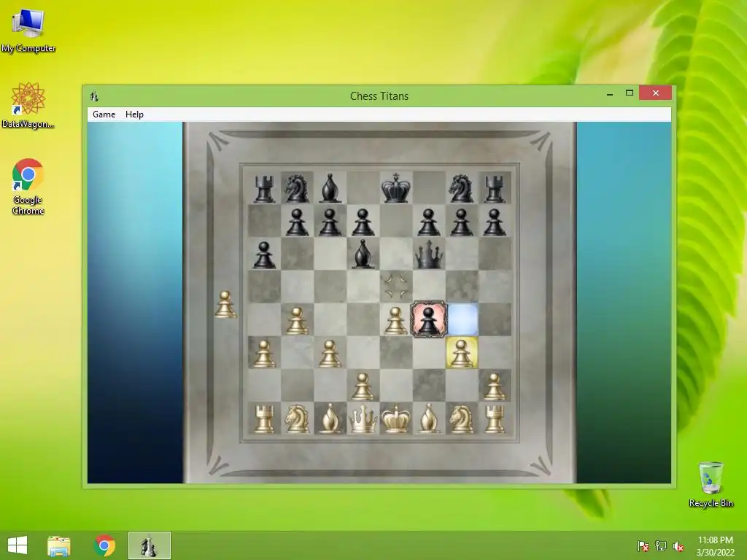747x560 pixels.
Task: Select the black pawn on g7
Action: coord(462,222)
